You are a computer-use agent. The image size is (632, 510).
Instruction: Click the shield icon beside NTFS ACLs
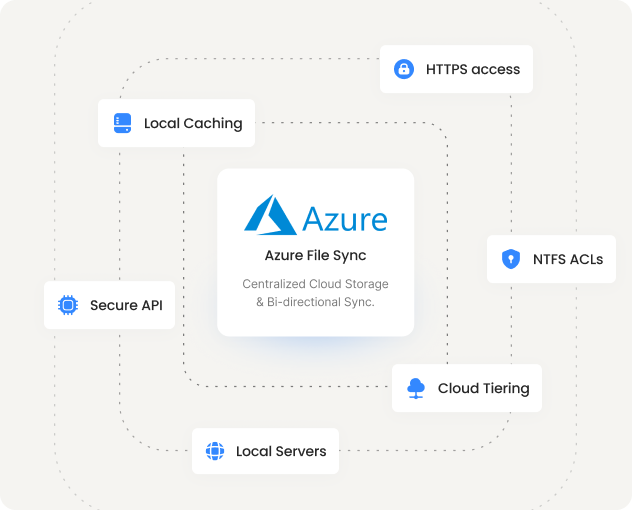511,259
